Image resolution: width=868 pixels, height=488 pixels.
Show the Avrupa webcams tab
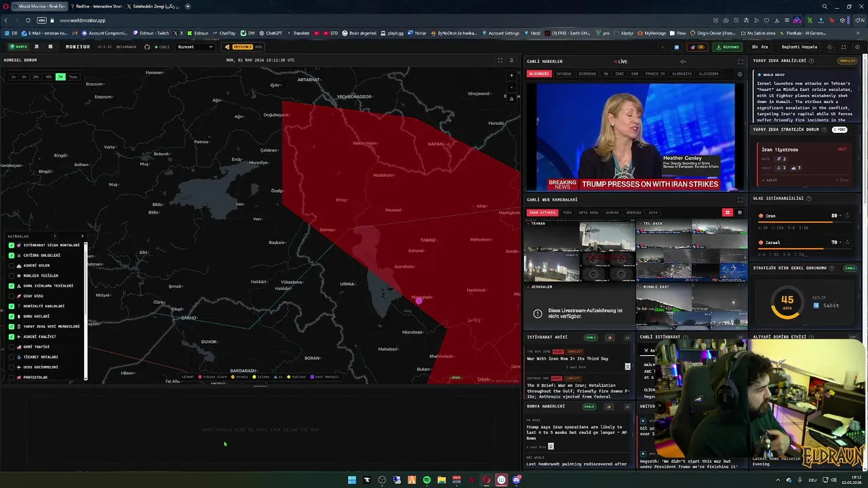[x=612, y=213]
